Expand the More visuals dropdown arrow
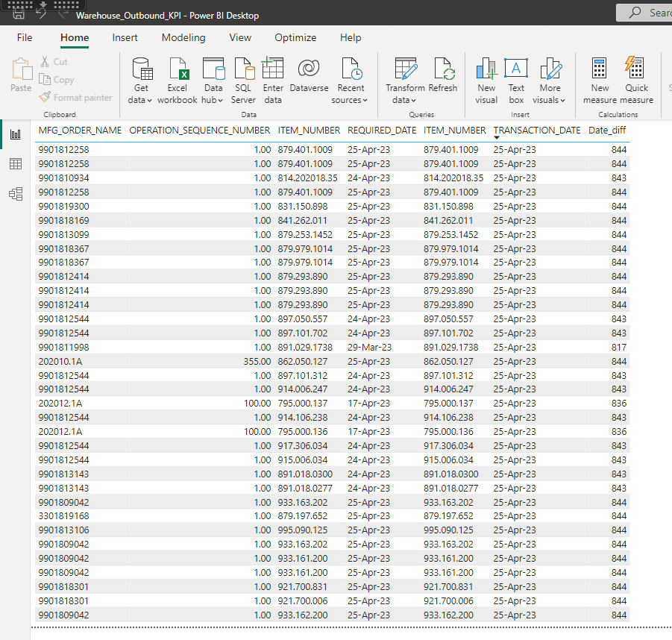This screenshot has width=672, height=640. (562, 100)
